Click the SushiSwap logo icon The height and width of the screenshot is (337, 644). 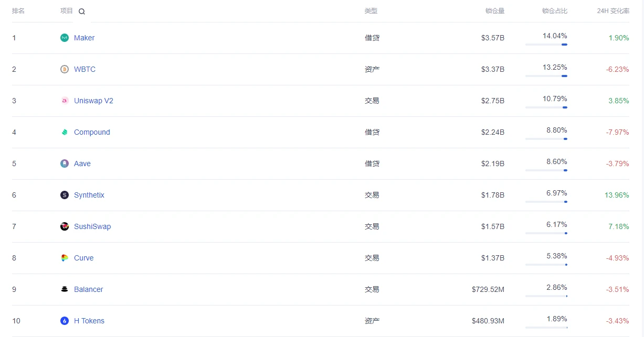pyautogui.click(x=65, y=226)
